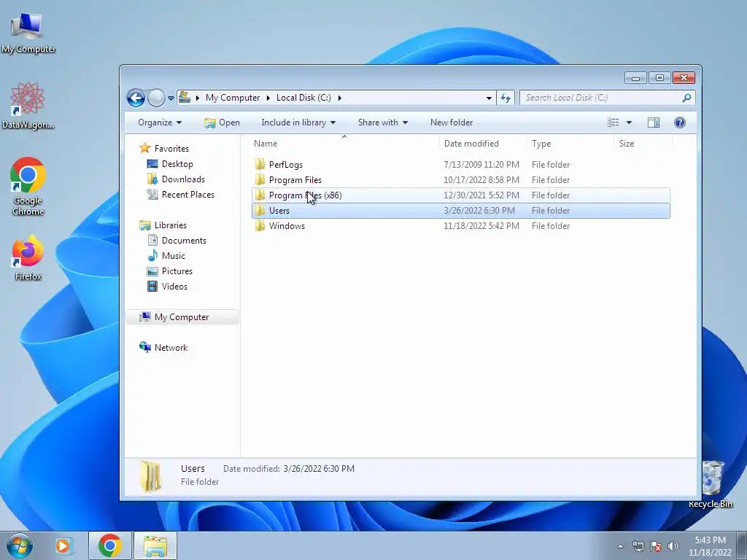
Task: Sort by Type column header
Action: click(x=570, y=144)
